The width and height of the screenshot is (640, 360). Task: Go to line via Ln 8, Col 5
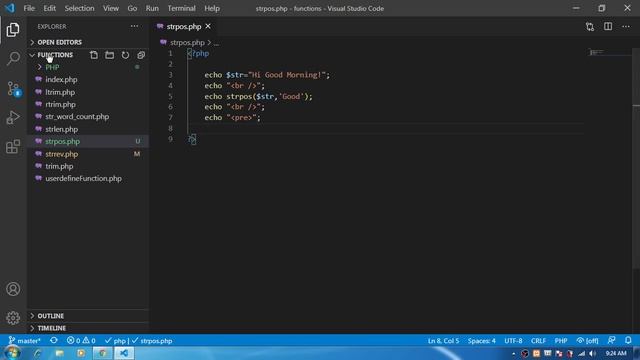click(443, 340)
